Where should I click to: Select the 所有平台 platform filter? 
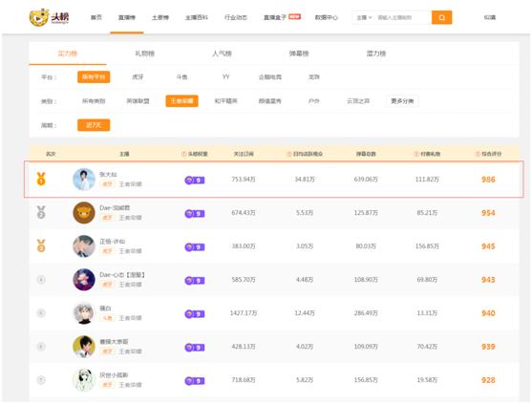click(x=94, y=77)
